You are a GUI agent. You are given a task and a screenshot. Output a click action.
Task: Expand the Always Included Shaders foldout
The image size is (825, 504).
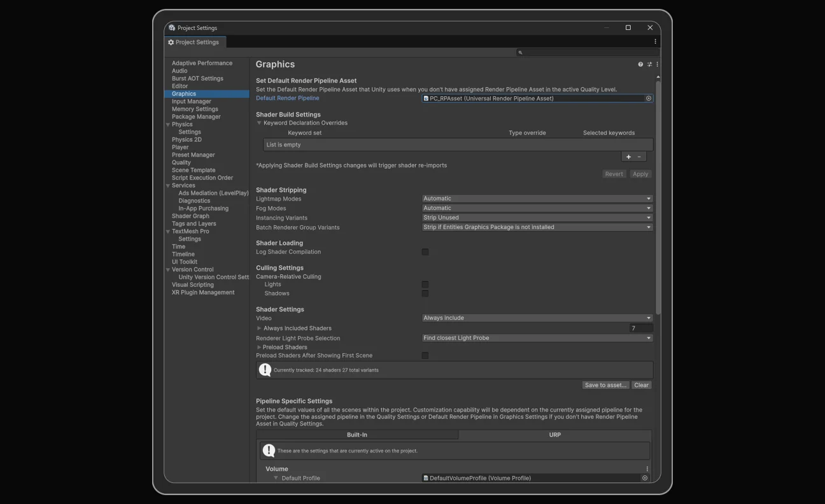pyautogui.click(x=259, y=328)
